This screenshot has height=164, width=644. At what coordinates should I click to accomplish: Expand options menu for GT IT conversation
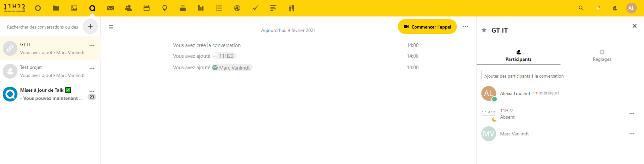pyautogui.click(x=92, y=46)
